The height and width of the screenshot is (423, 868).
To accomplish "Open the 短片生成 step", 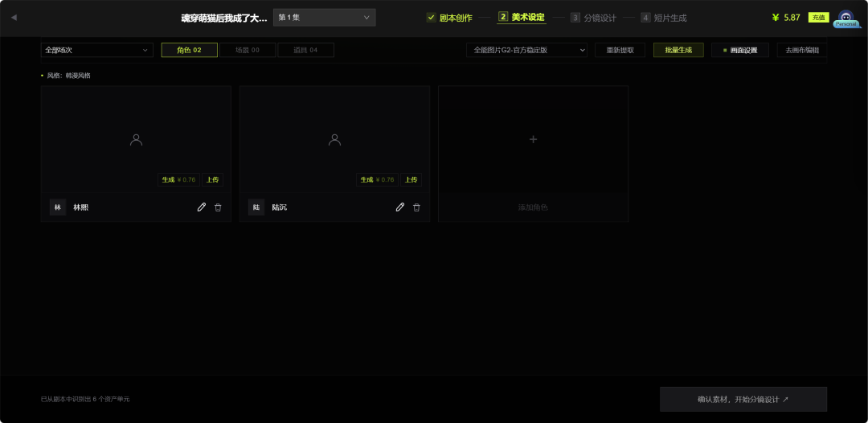I will [x=664, y=18].
